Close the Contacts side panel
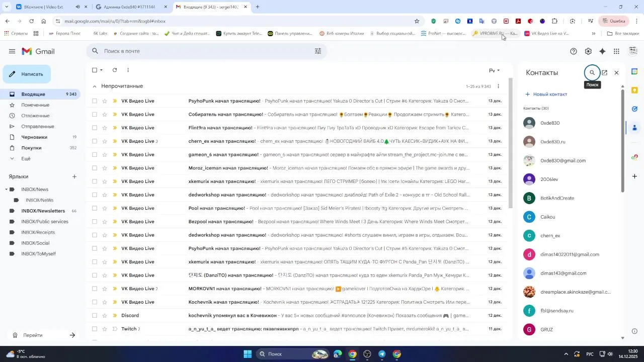Viewport: 644px width, 362px height. [616, 72]
